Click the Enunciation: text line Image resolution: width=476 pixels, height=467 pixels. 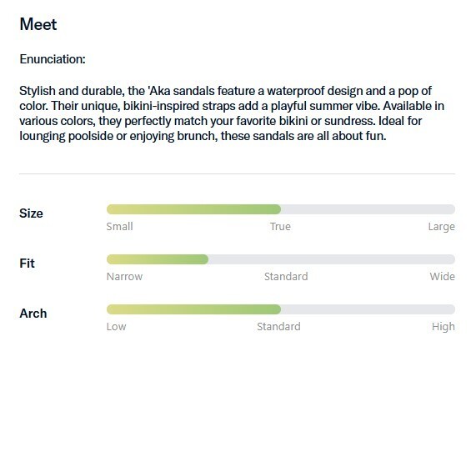(53, 59)
